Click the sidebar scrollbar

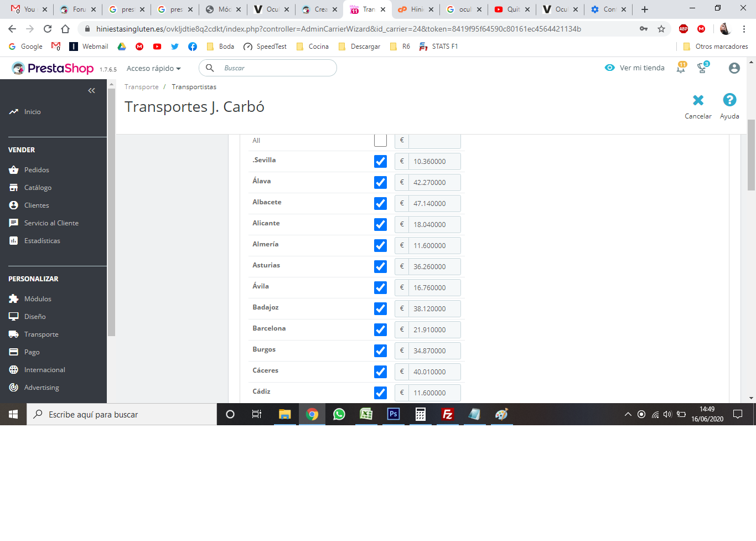tap(111, 212)
